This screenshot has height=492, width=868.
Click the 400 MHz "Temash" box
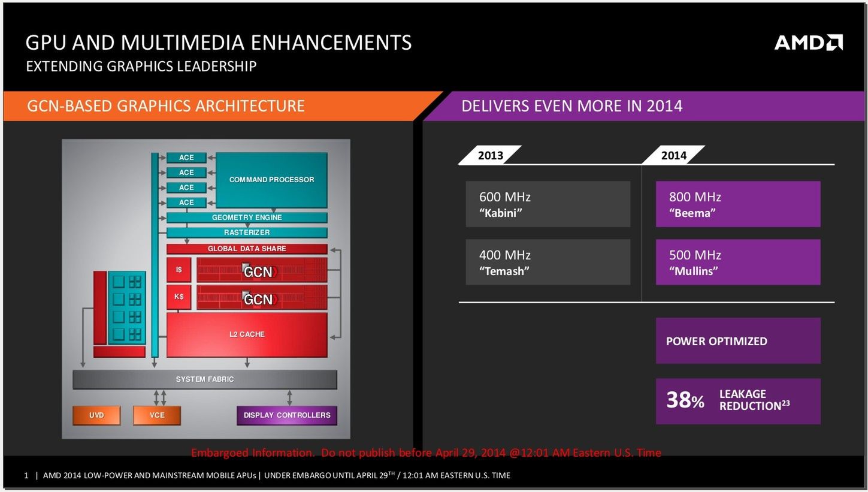pos(548,262)
